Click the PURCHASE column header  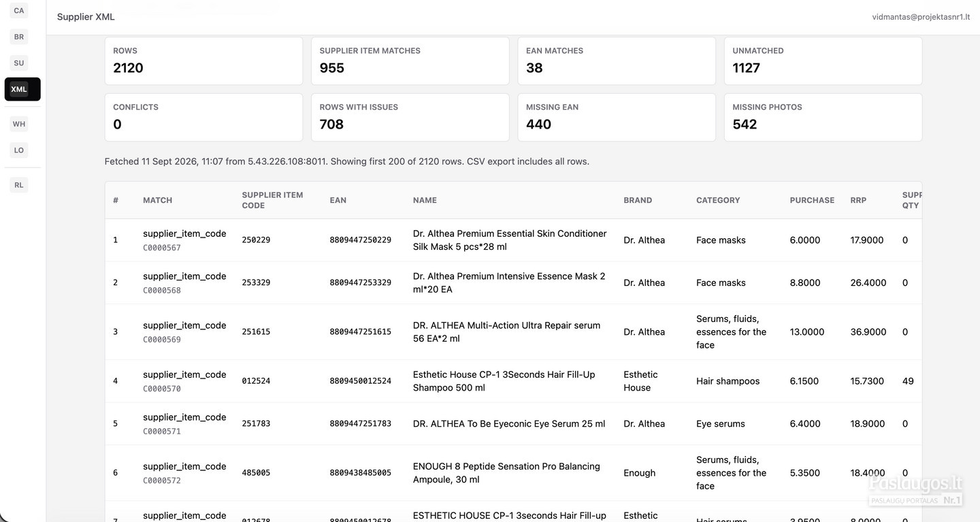[812, 200]
